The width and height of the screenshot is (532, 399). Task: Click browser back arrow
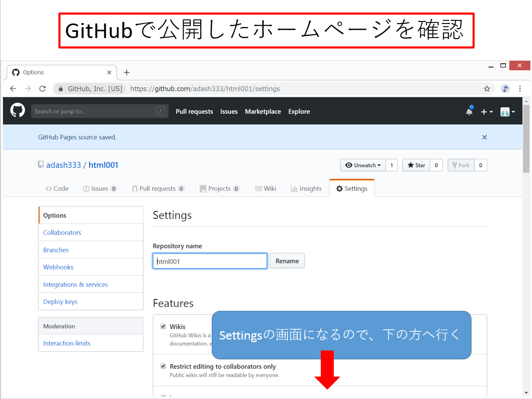(14, 89)
